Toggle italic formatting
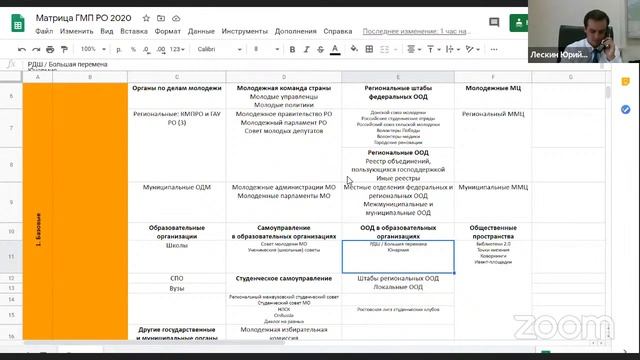This screenshot has width=640, height=360. pyautogui.click(x=307, y=49)
